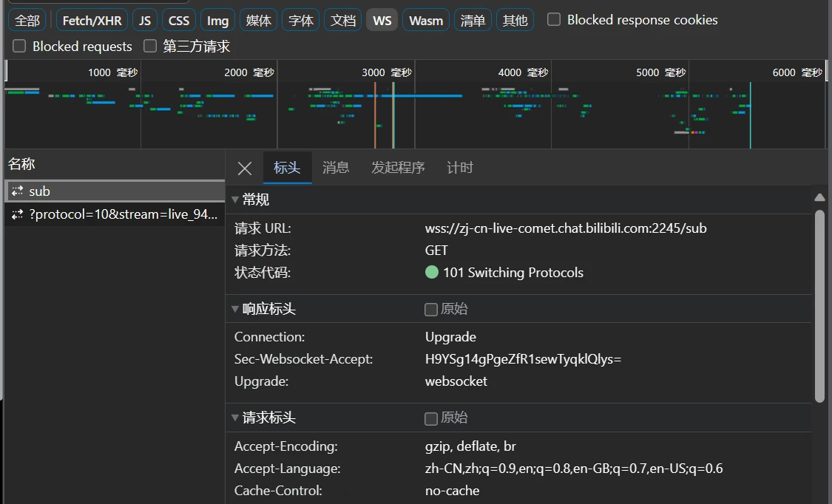The height and width of the screenshot is (504, 832).
Task: Click the Accept-Language header value
Action: pos(574,469)
